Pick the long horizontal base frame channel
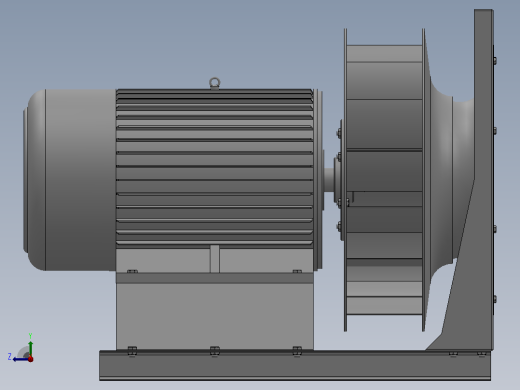520x390 pixels. coord(295,365)
